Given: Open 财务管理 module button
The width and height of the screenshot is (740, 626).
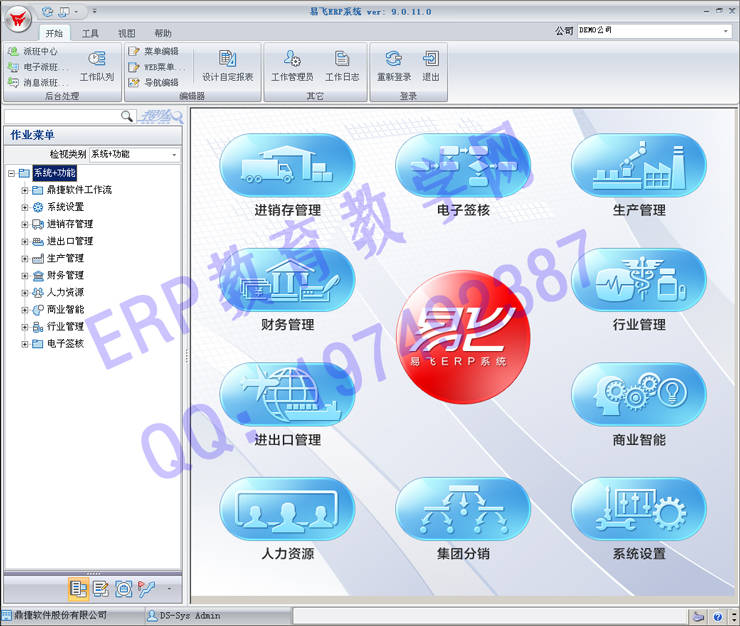Looking at the screenshot, I should pos(287,279).
